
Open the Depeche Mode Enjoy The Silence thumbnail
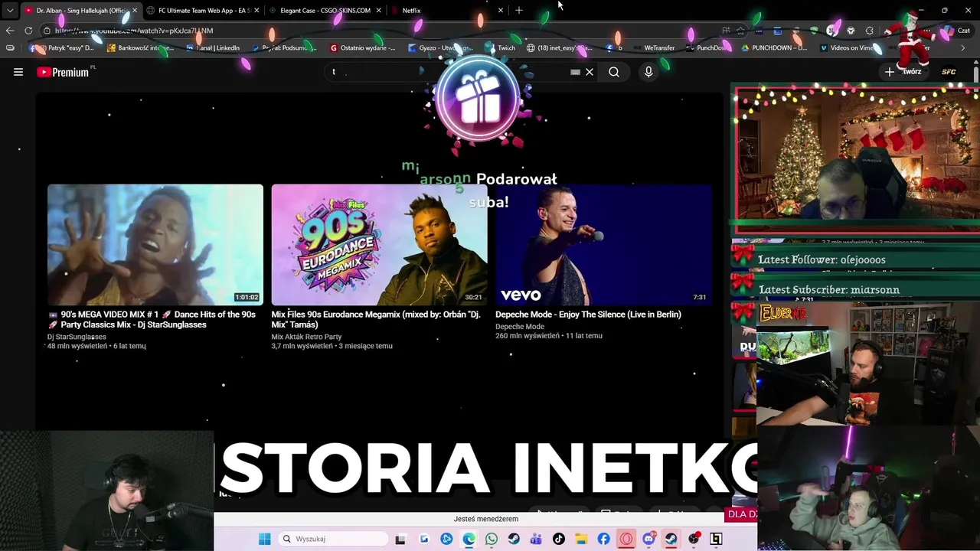click(603, 245)
